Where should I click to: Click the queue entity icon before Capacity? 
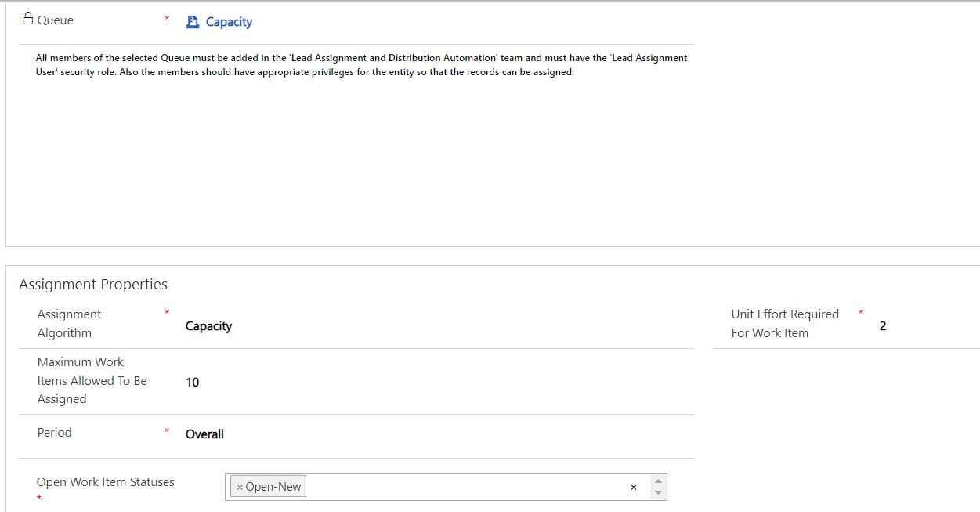193,22
